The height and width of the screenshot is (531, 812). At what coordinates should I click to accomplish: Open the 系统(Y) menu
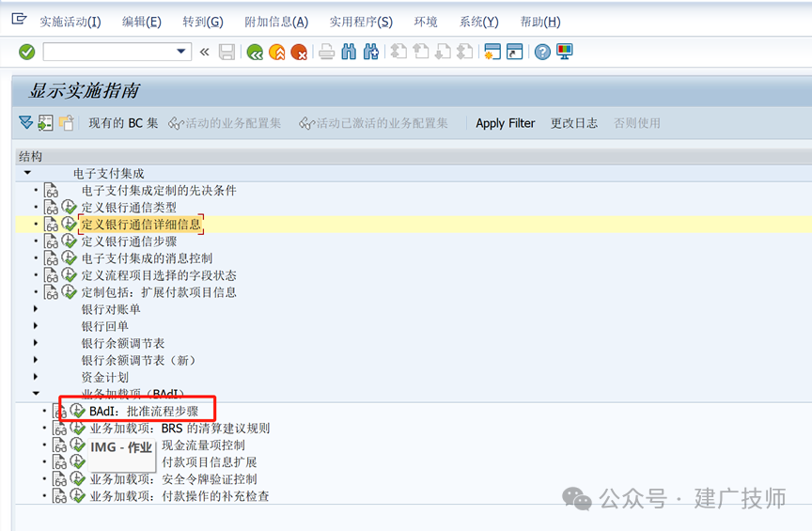[x=478, y=22]
